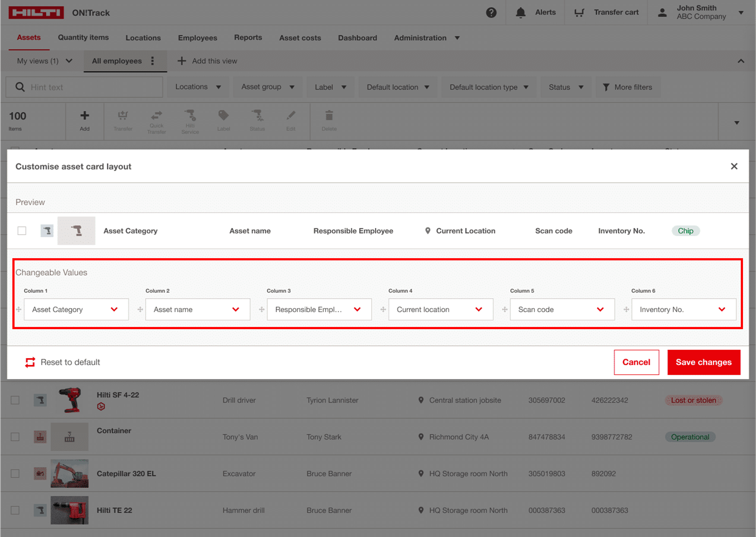Open the help question mark icon
Screen dimensions: 756x537
pos(491,13)
